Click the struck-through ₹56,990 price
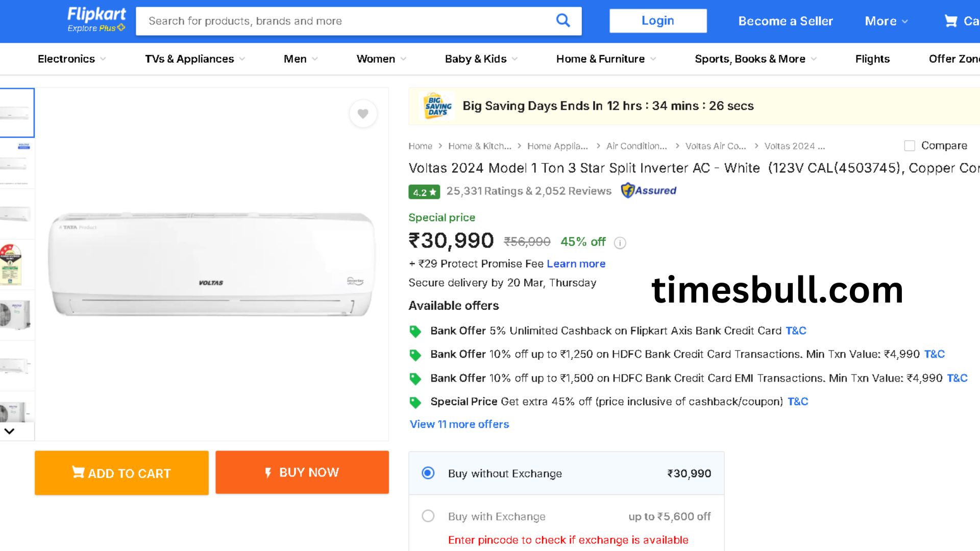Viewport: 980px width, 551px height. pos(527,242)
